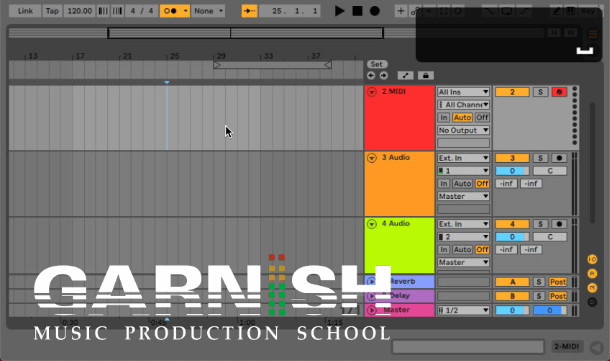This screenshot has height=361, width=610.
Task: Arm the 4 Audio track for recording
Action: click(559, 224)
